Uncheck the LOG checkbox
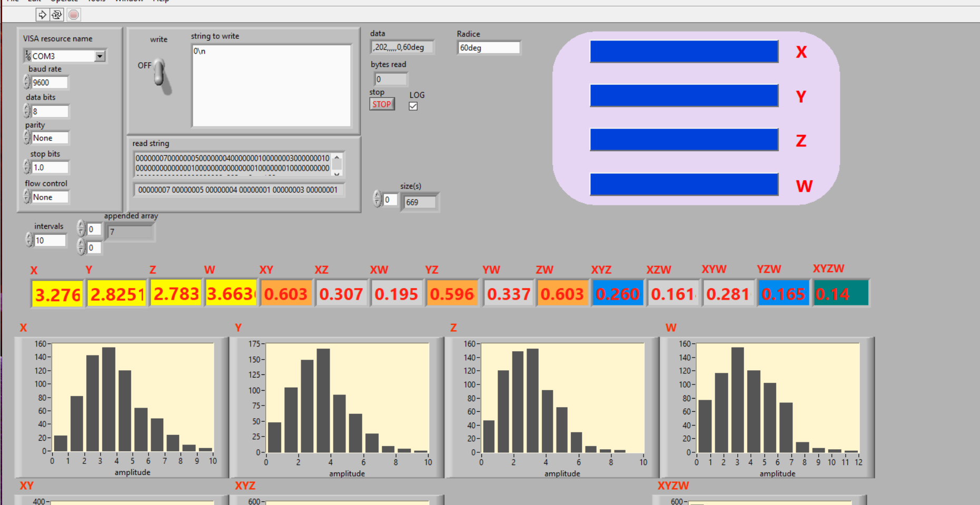Screen dimensions: 980x505 (413, 106)
